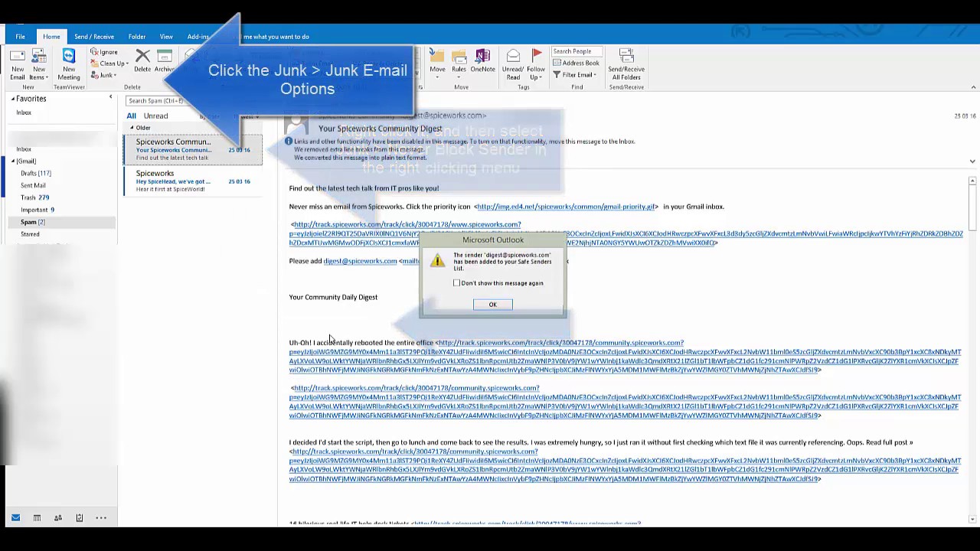Screen dimensions: 980x551
Task: Show All messages filter
Action: [131, 116]
